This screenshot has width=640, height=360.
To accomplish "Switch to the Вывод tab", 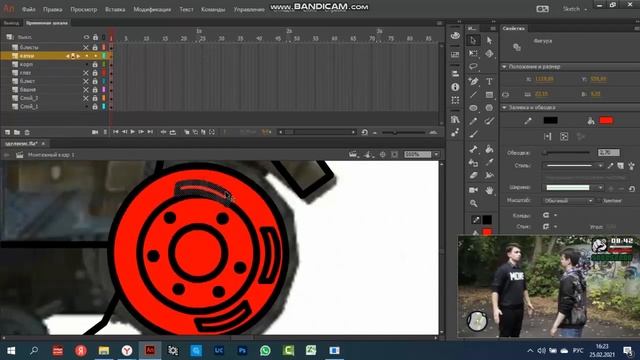I will click(11, 23).
